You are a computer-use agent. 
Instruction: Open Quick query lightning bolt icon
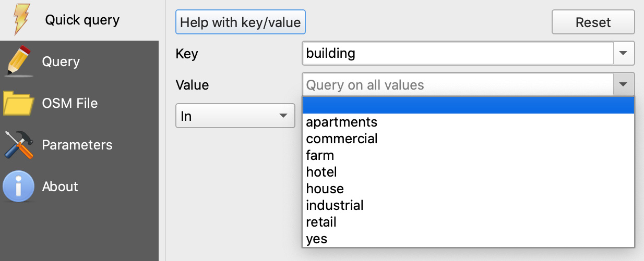(x=20, y=20)
